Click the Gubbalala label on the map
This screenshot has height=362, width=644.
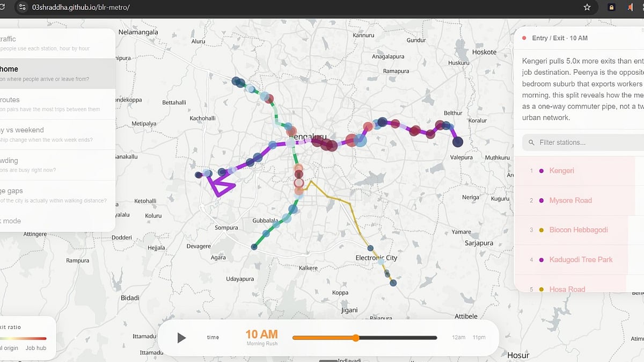(x=266, y=220)
